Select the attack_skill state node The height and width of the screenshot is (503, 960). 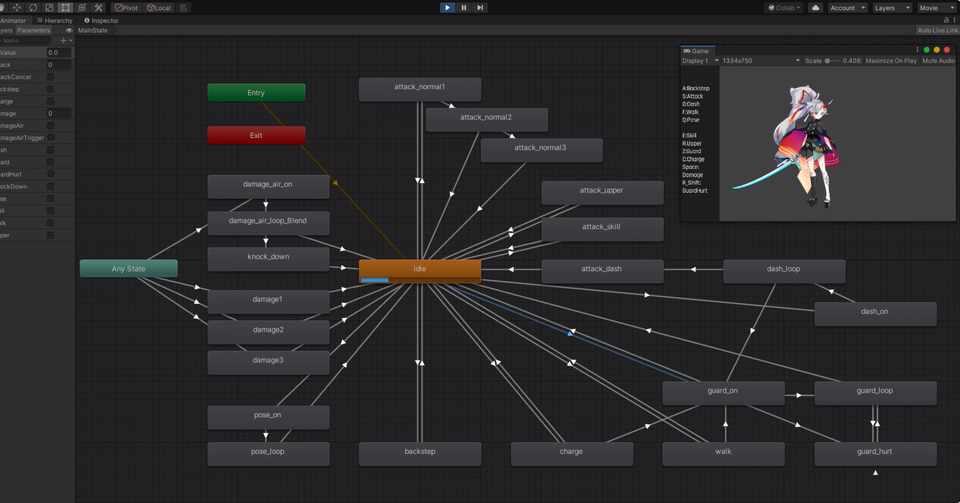pos(602,229)
